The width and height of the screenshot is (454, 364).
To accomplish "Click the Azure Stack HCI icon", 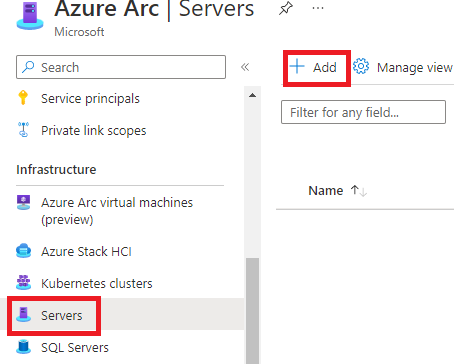I will 23,251.
